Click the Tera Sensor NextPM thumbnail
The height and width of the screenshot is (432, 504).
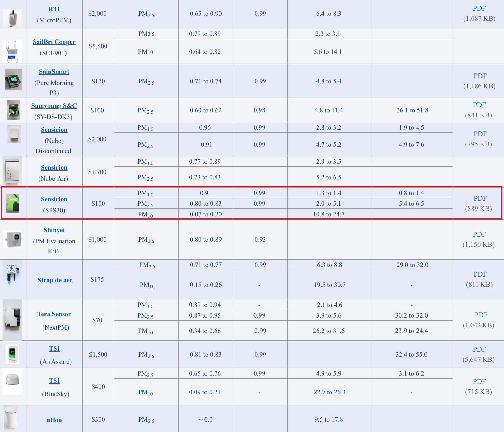click(x=12, y=320)
